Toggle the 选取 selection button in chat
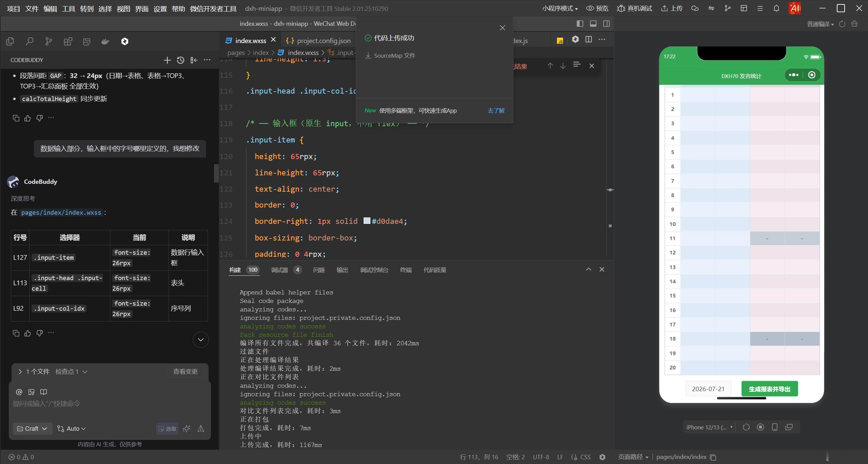The image size is (868, 464). pyautogui.click(x=167, y=429)
